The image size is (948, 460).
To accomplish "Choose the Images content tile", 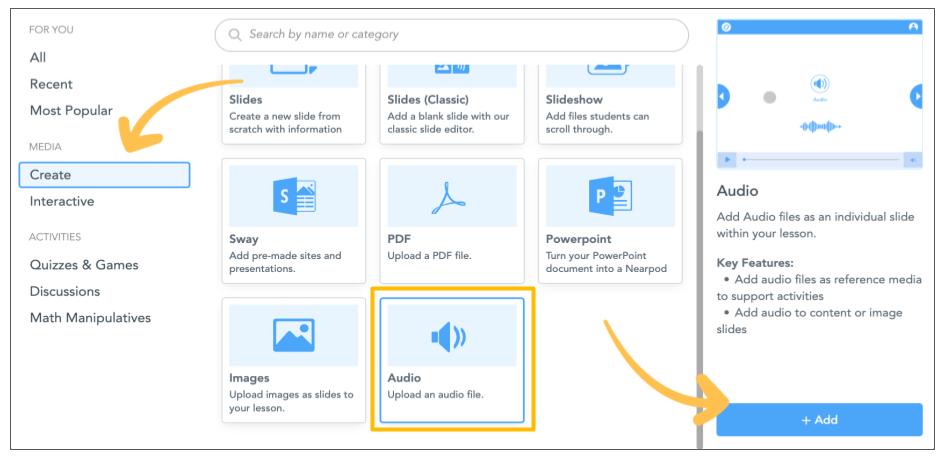I will pos(293,360).
